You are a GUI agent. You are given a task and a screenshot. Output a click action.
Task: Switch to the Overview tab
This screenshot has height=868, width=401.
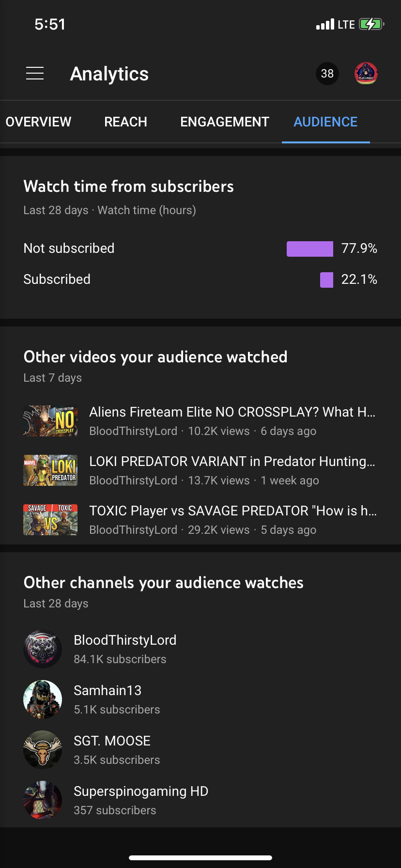[x=39, y=122]
